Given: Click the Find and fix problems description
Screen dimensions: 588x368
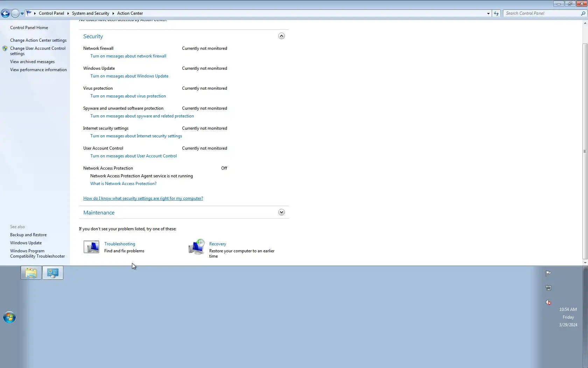Looking at the screenshot, I should (124, 251).
